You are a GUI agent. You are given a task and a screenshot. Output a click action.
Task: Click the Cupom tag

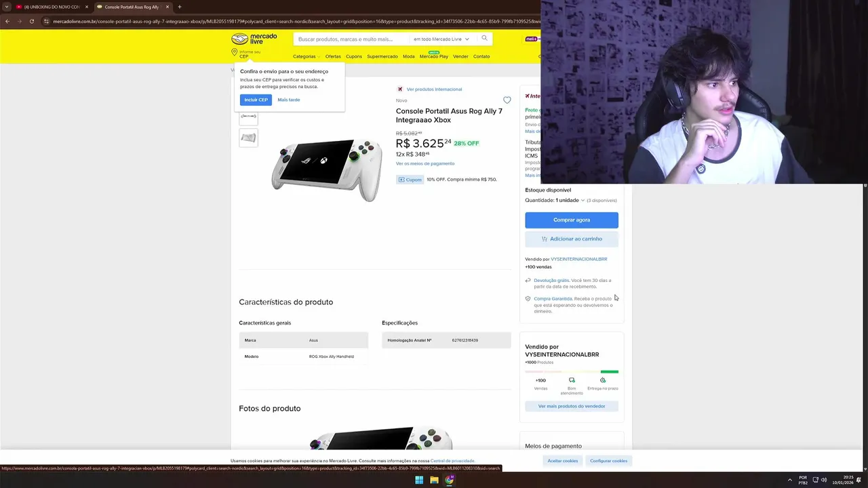tap(410, 180)
